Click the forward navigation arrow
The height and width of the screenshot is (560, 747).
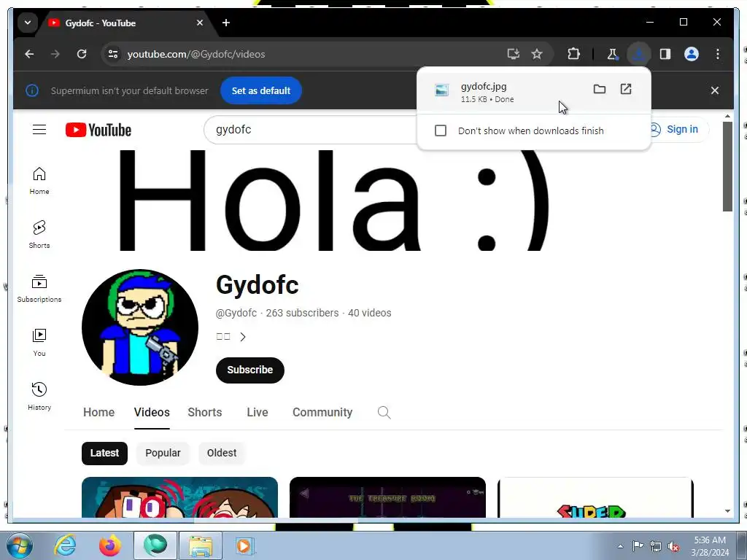click(55, 54)
